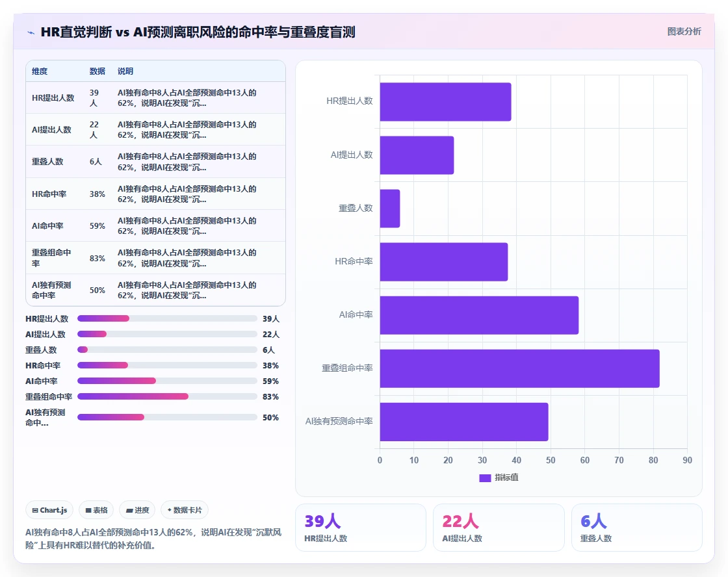Click the 说明 text in the HR提出人数 row

(x=187, y=98)
